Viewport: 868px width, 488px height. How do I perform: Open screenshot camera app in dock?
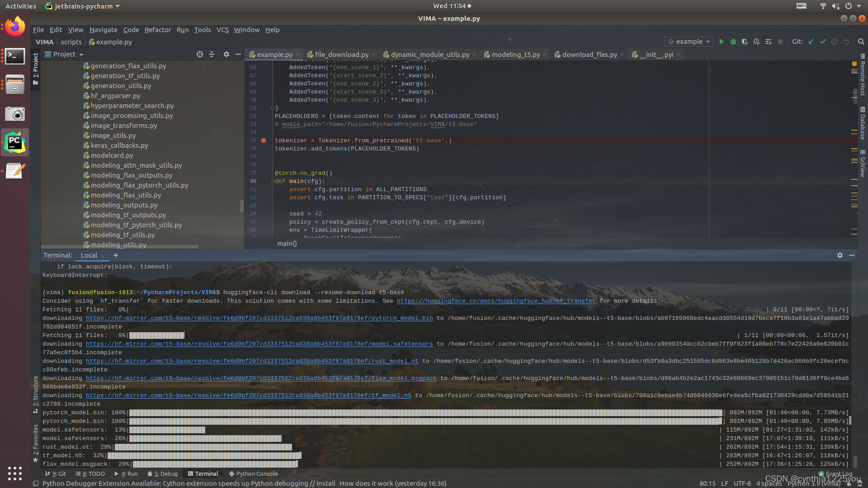coord(15,114)
